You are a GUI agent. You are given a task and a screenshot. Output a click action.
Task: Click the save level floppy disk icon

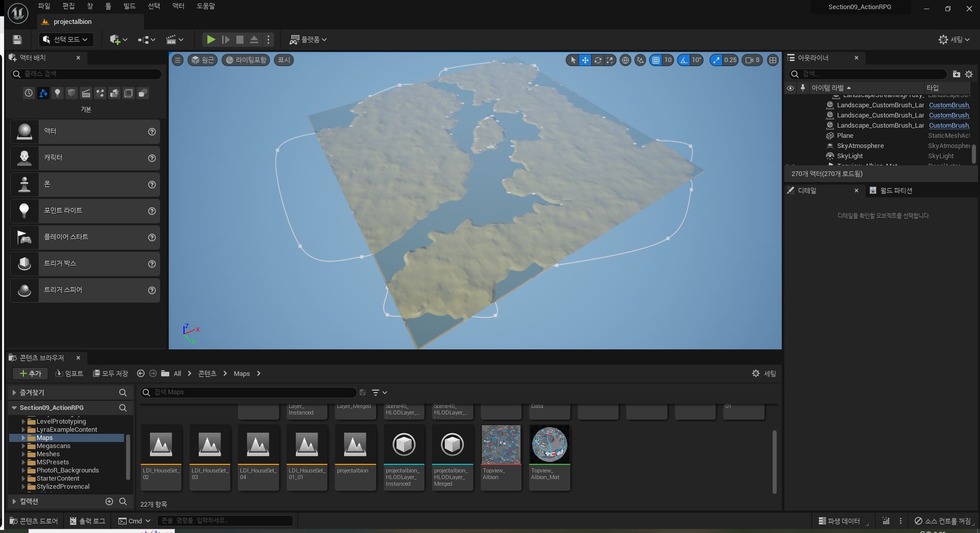coord(17,40)
